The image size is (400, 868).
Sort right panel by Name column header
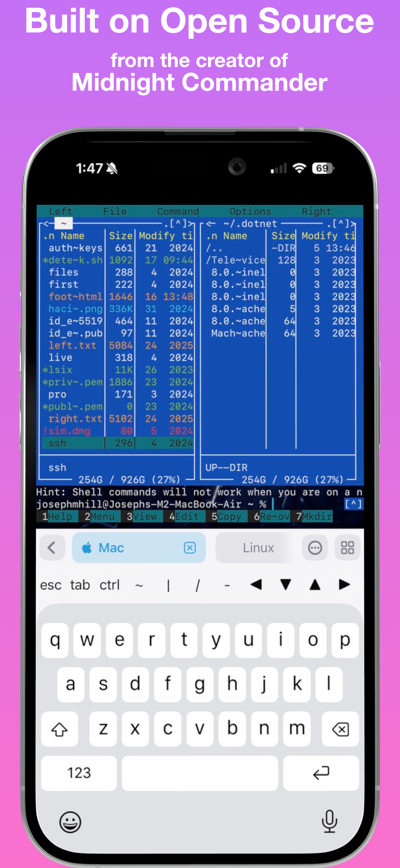(x=235, y=236)
